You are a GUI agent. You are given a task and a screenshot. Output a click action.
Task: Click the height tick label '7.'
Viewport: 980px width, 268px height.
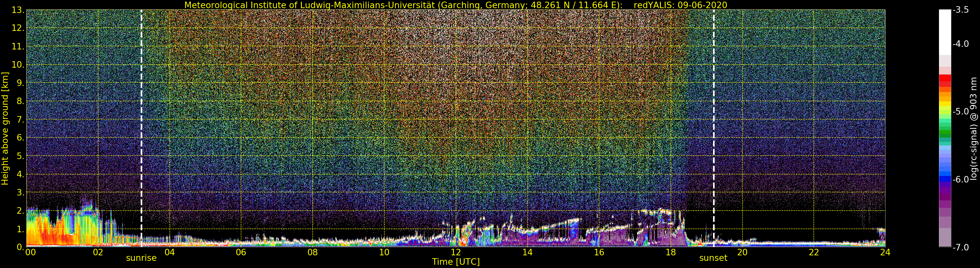pyautogui.click(x=21, y=119)
